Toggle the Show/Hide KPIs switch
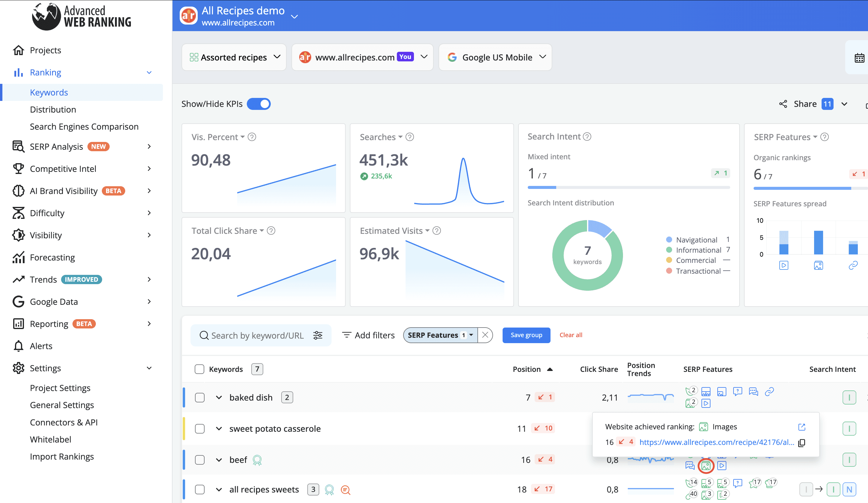868x503 pixels. pyautogui.click(x=259, y=104)
